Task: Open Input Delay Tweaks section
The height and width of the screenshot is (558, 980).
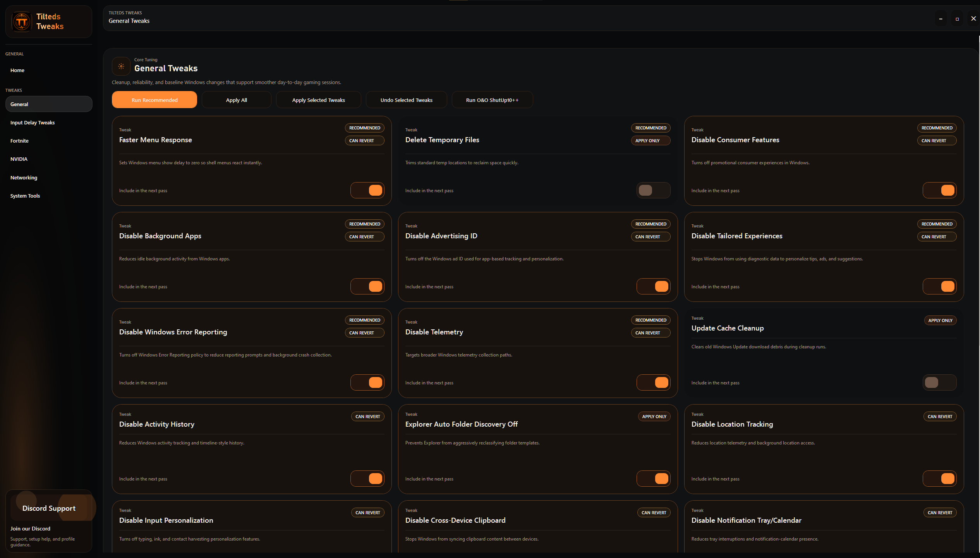Action: tap(49, 122)
